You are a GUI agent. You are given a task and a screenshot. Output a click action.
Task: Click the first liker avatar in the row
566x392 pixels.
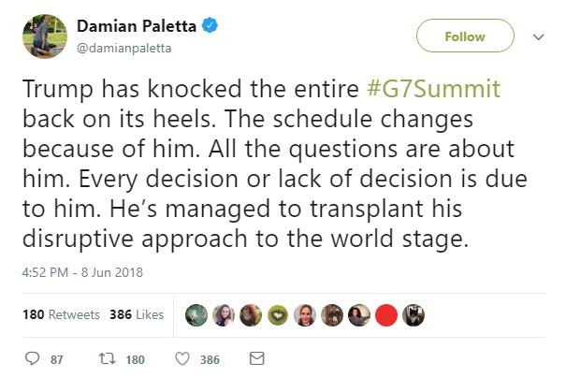(x=196, y=315)
